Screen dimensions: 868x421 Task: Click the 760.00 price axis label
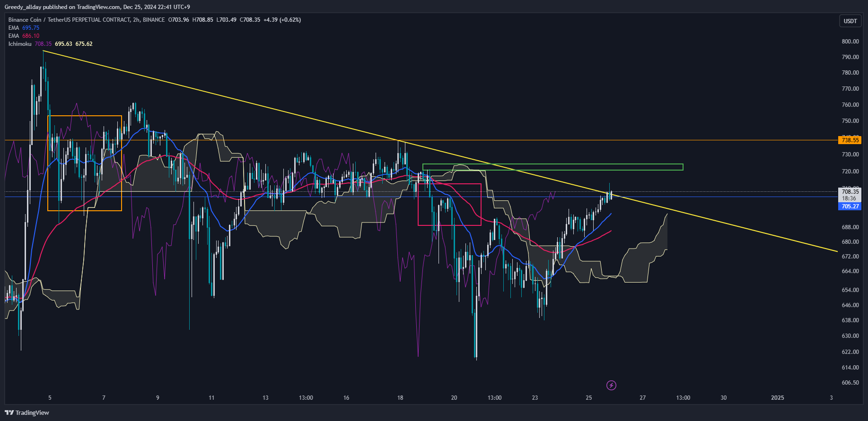[x=850, y=105]
